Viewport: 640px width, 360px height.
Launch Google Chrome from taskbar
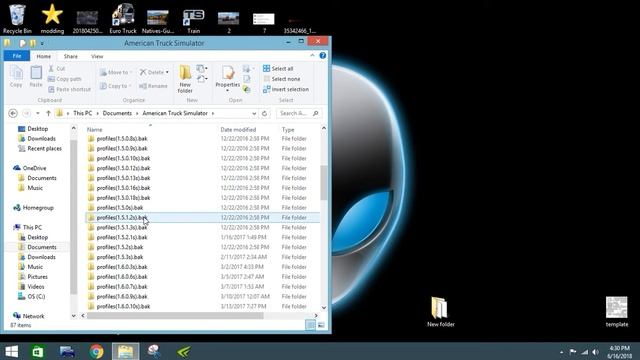(97, 351)
